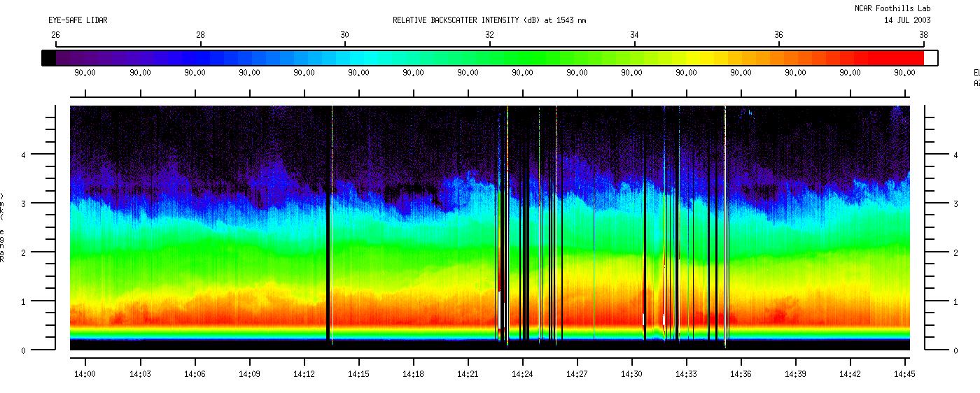The width and height of the screenshot is (980, 393).
Task: Click the colorbar scale value 26
Action: click(55, 35)
